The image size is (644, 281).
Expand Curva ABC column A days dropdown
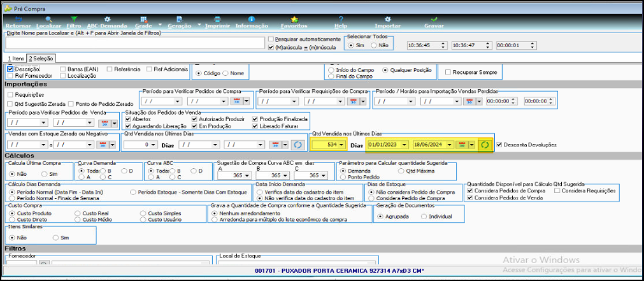pyautogui.click(x=248, y=175)
